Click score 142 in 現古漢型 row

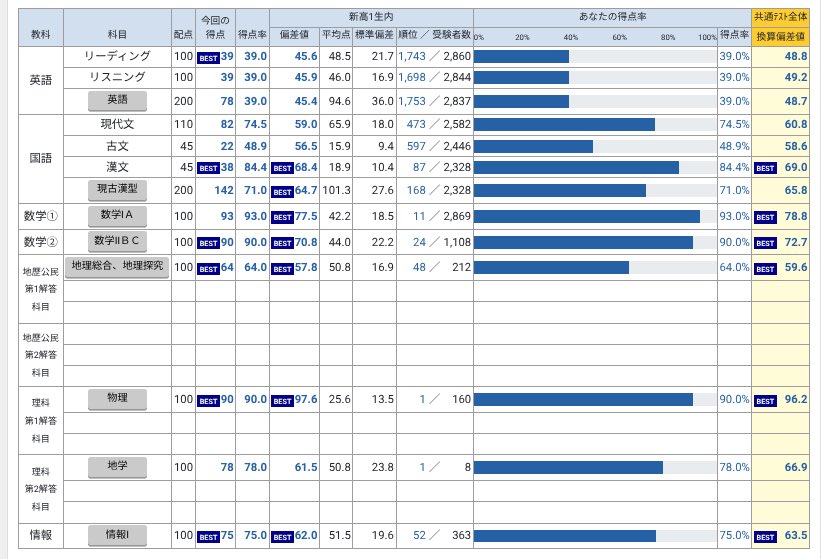pyautogui.click(x=224, y=190)
